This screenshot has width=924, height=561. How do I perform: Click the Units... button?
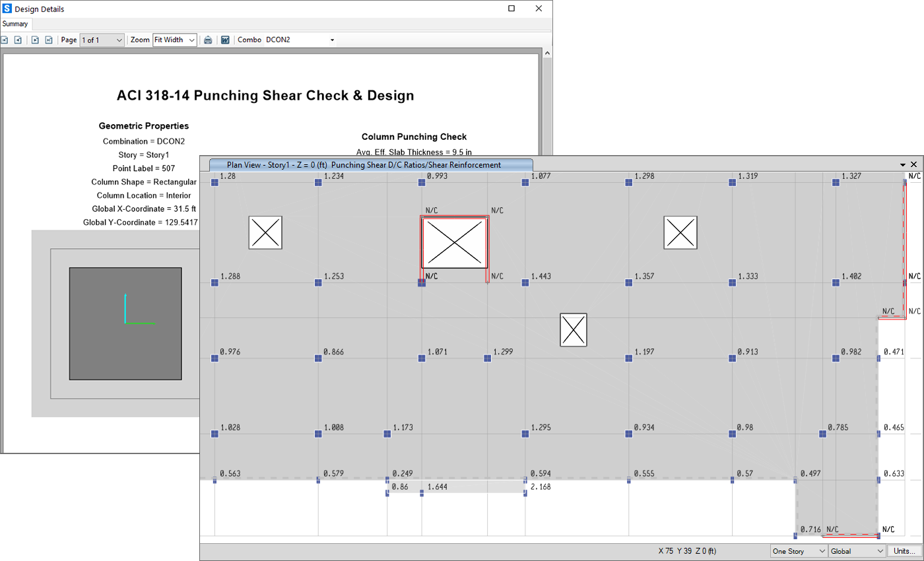coord(904,551)
